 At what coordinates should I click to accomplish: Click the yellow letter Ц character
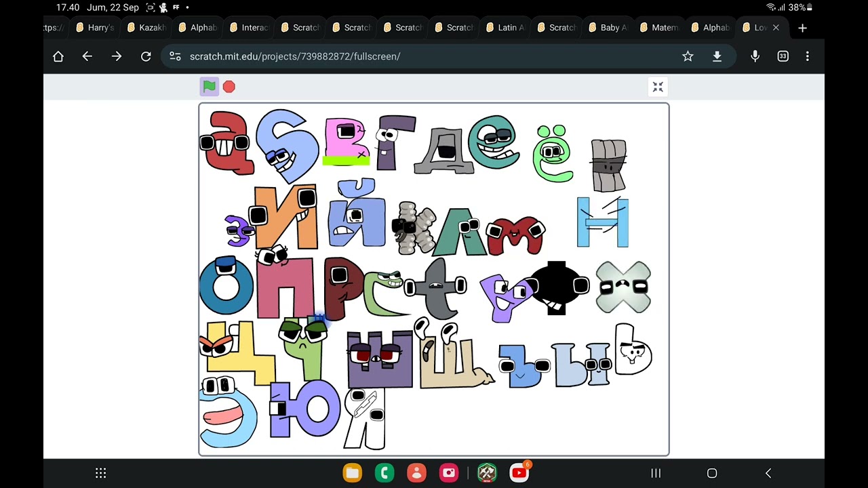point(239,352)
